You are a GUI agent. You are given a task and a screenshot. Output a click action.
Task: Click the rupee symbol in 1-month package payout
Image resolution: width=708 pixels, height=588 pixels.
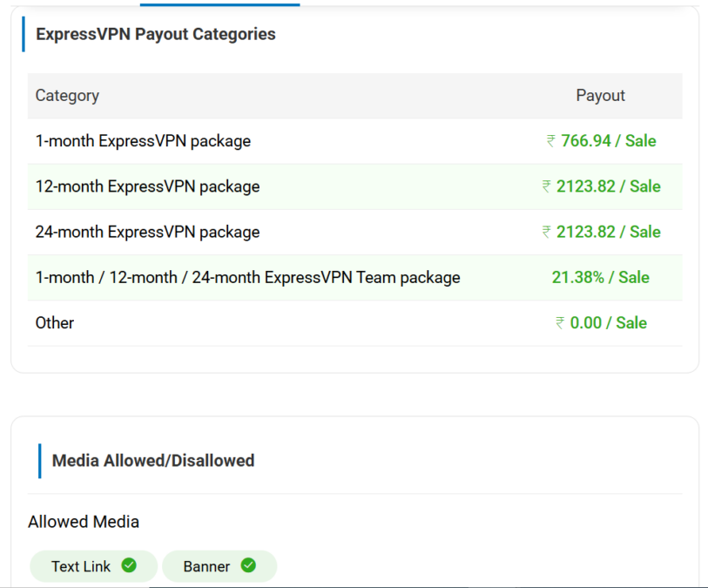(x=550, y=141)
